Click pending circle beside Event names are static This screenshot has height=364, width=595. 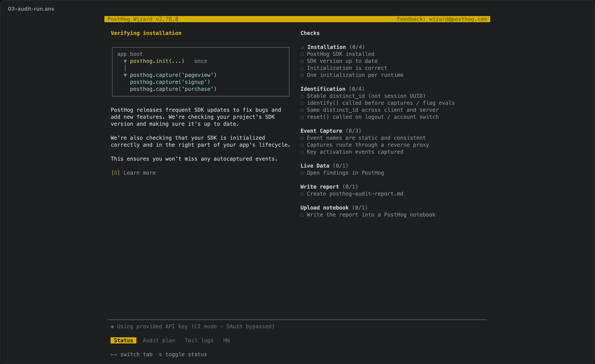[302, 138]
